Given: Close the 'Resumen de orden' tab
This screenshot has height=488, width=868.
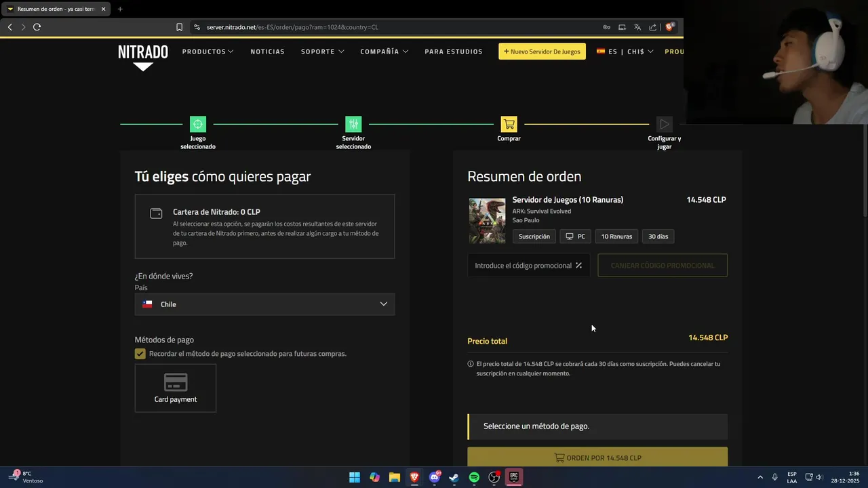Looking at the screenshot, I should 103,9.
